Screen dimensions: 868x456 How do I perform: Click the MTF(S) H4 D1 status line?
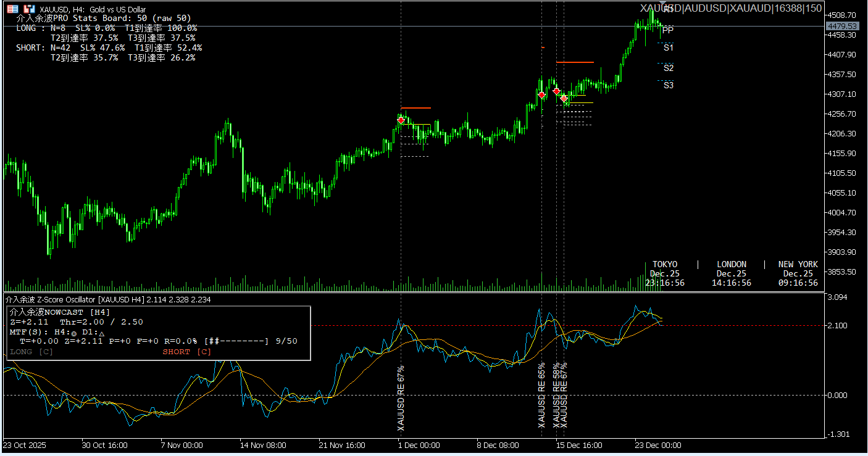point(57,332)
